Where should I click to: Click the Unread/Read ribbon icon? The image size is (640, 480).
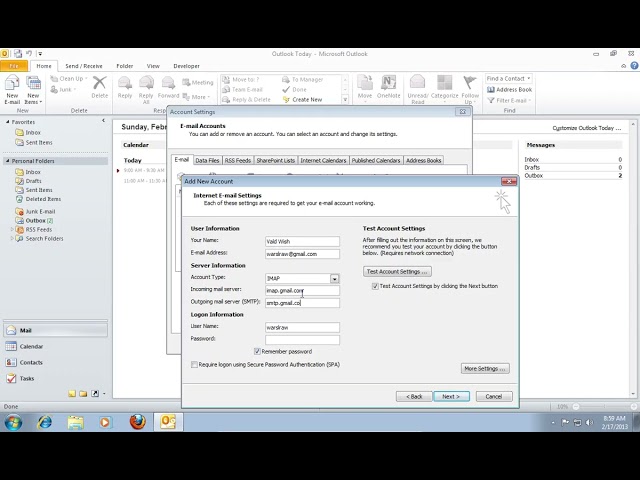(x=418, y=90)
